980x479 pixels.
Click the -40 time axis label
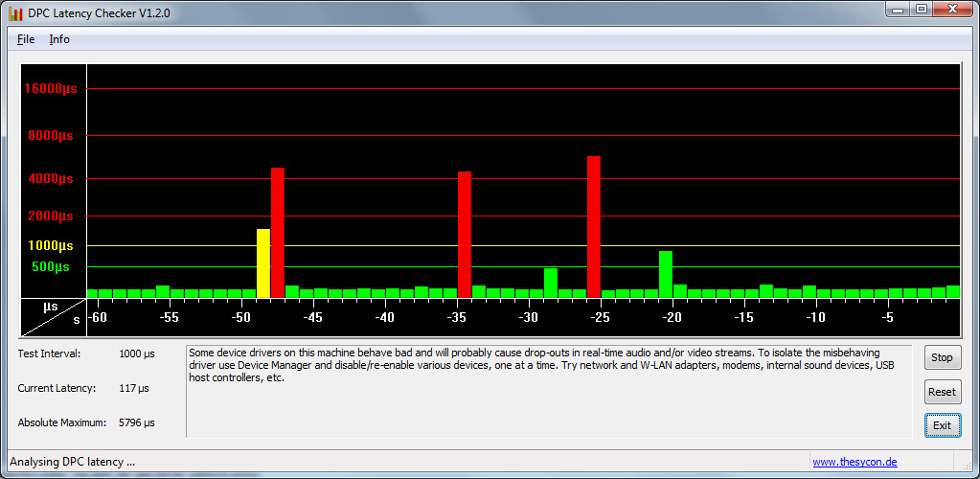pyautogui.click(x=384, y=318)
